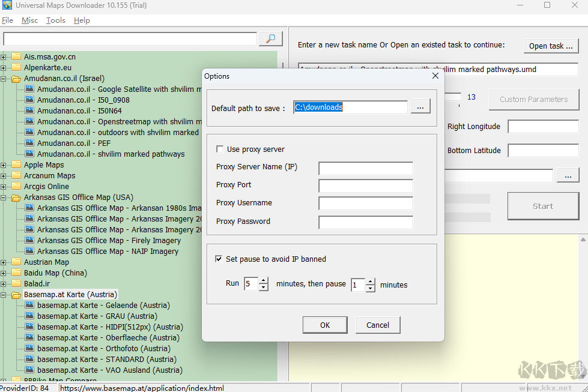The image size is (588, 392).
Task: Select the map icon beside Amudanan.co.il - PEF
Action: (29, 143)
